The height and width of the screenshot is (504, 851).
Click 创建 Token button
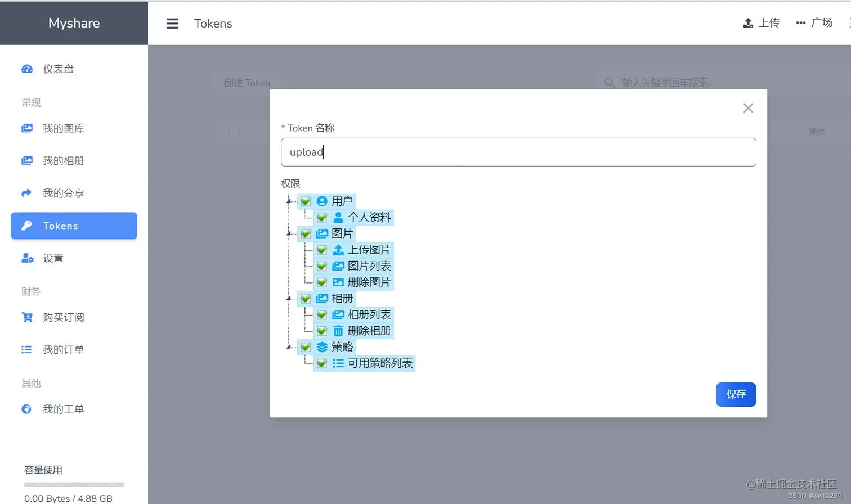[x=247, y=83]
